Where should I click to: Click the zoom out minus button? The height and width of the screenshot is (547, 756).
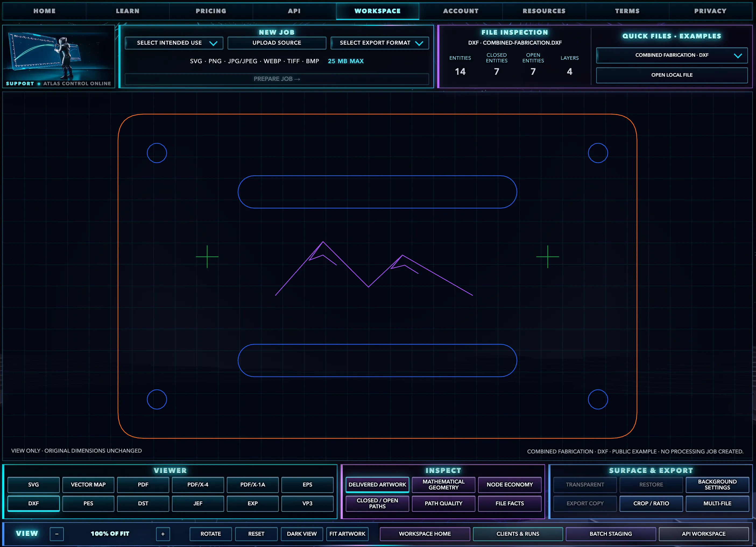click(x=57, y=534)
